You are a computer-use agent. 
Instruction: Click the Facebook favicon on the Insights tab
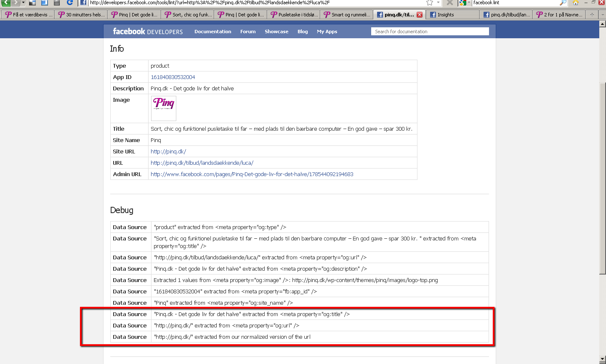pos(433,15)
